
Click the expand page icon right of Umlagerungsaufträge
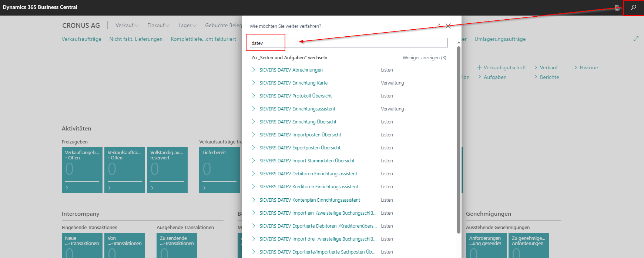(x=636, y=39)
